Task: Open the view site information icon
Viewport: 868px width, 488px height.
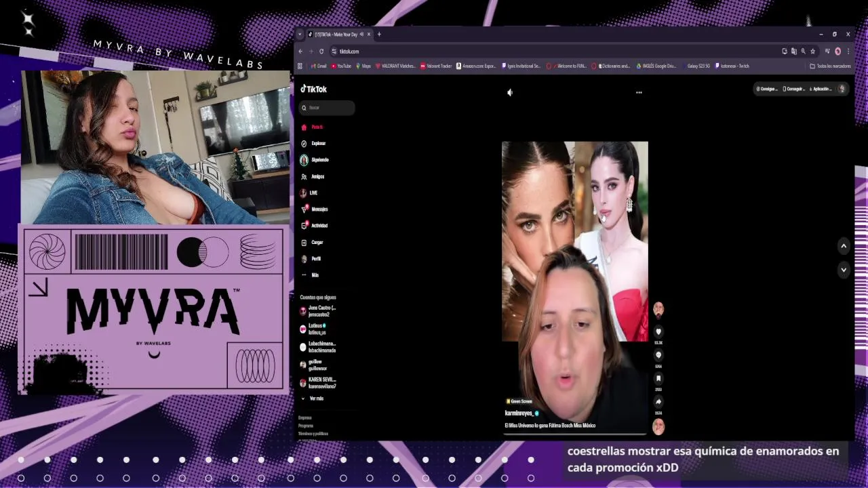Action: [334, 52]
